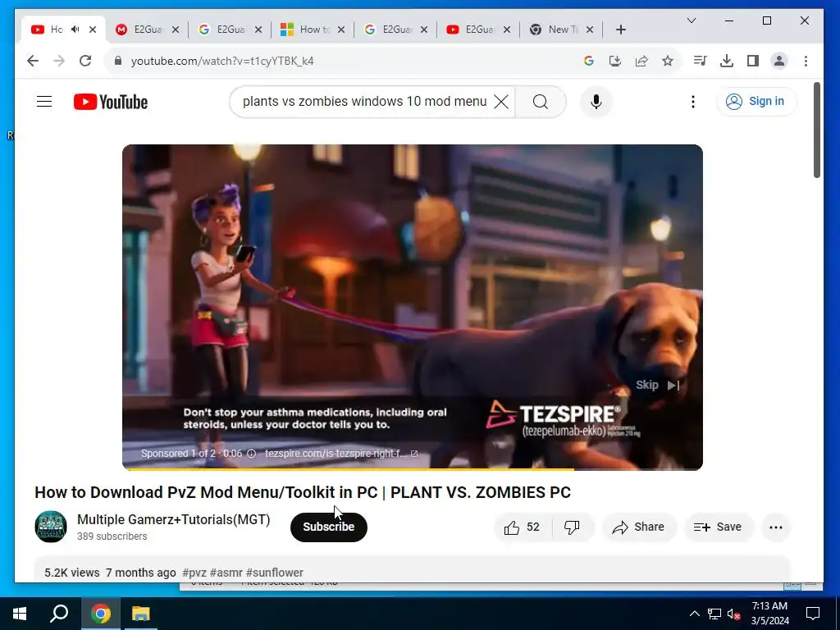Like the video with 52 likes

point(523,527)
